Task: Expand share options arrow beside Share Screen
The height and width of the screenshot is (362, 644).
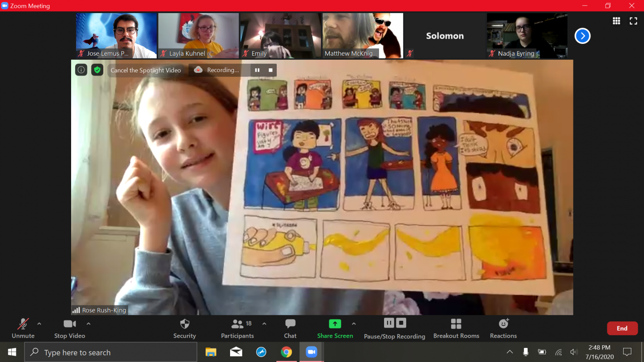Action: [x=354, y=324]
